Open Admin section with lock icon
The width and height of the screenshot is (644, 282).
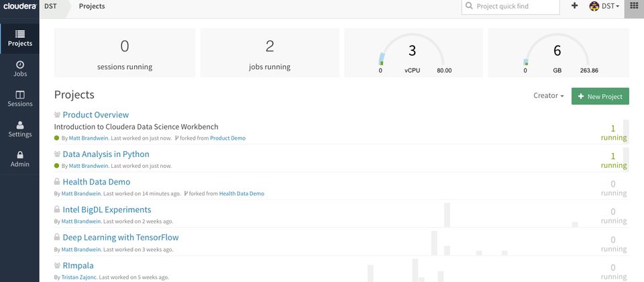coord(19,159)
